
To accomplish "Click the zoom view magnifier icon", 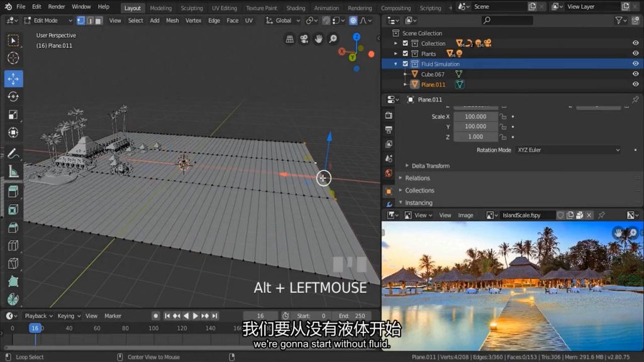I will (x=333, y=39).
